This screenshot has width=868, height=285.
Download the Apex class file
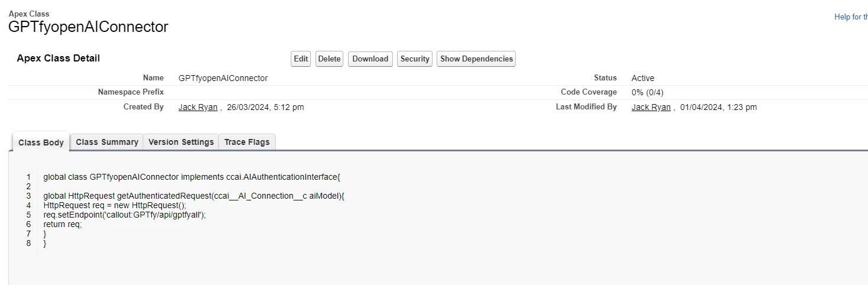tap(370, 59)
